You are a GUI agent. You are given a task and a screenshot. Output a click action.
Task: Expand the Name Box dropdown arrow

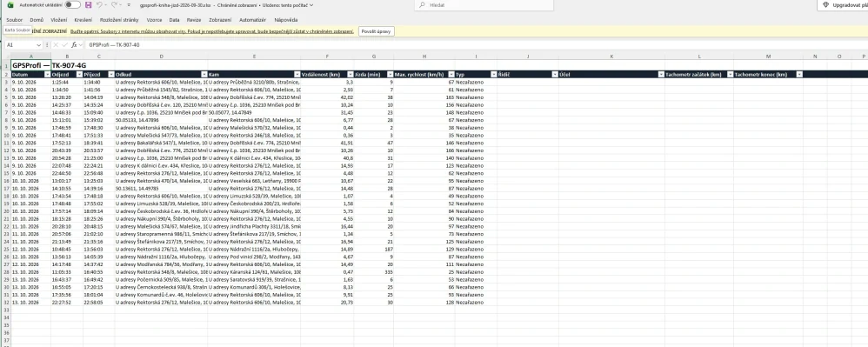point(40,44)
